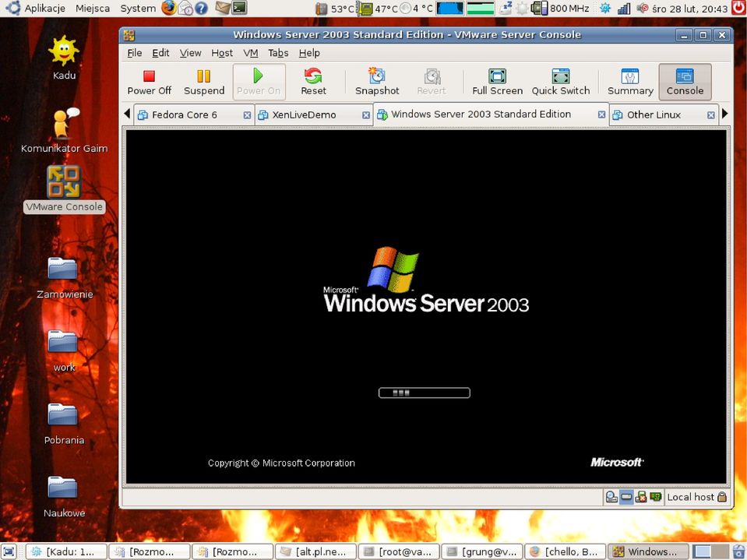Open the Help launcher in top panel

tap(202, 8)
